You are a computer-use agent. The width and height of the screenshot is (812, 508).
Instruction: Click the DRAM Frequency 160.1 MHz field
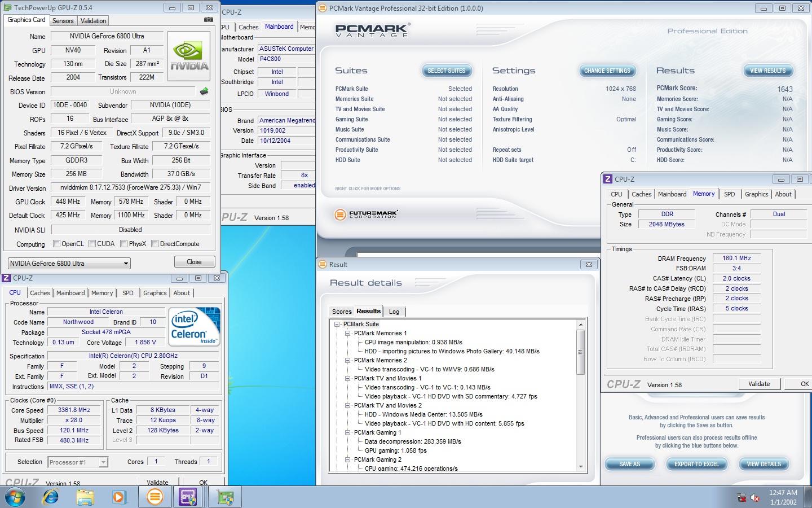(x=736, y=258)
